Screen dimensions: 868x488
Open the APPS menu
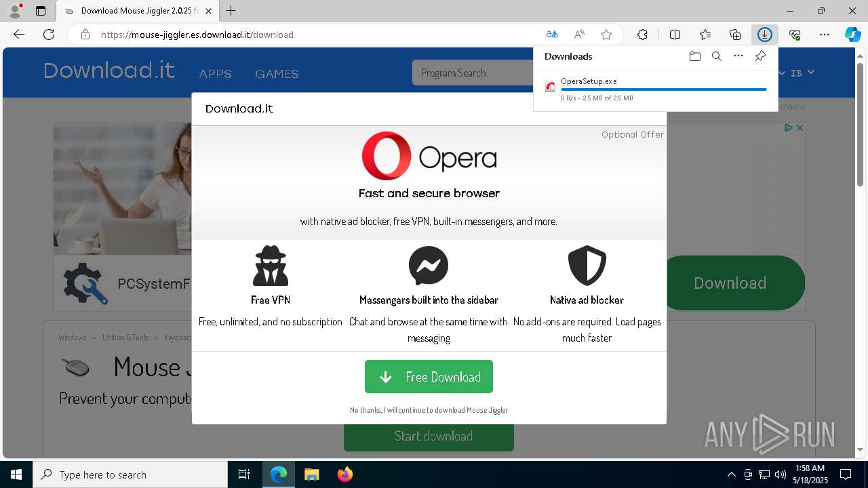click(215, 74)
